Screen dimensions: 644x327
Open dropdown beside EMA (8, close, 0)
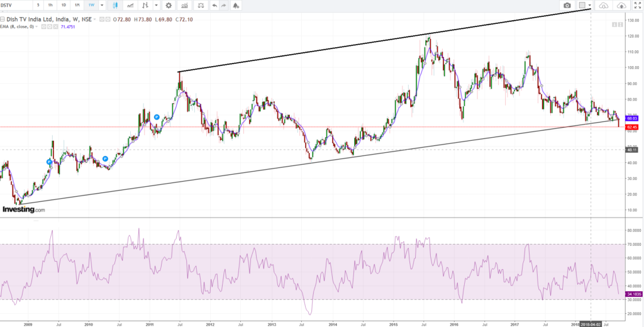pyautogui.click(x=36, y=26)
